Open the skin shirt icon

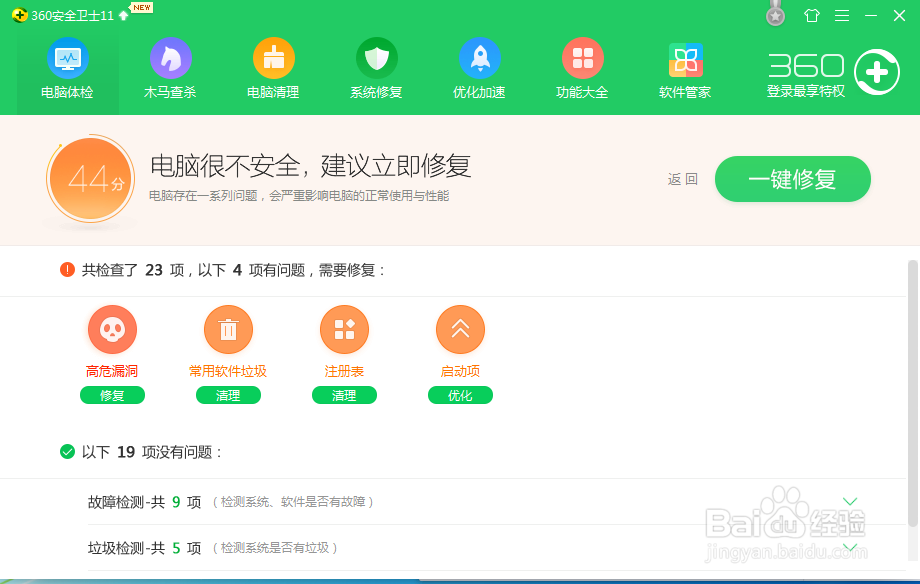tap(812, 15)
